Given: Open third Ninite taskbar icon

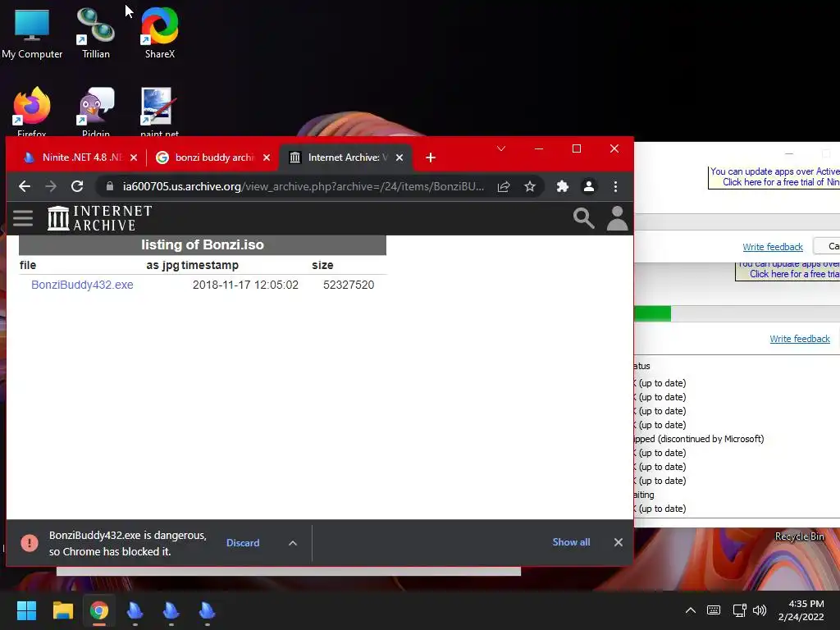Looking at the screenshot, I should (x=207, y=610).
